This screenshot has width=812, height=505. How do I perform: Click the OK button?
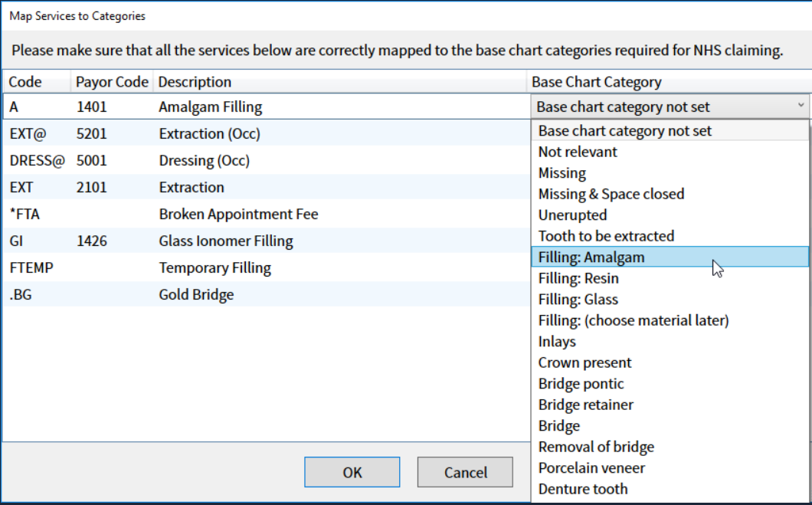pos(352,472)
